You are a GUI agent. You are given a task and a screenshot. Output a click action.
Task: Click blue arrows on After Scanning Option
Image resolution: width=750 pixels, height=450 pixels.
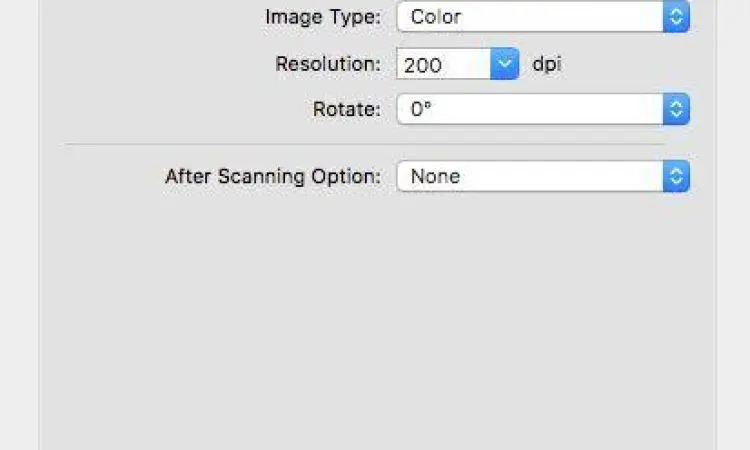tap(677, 177)
